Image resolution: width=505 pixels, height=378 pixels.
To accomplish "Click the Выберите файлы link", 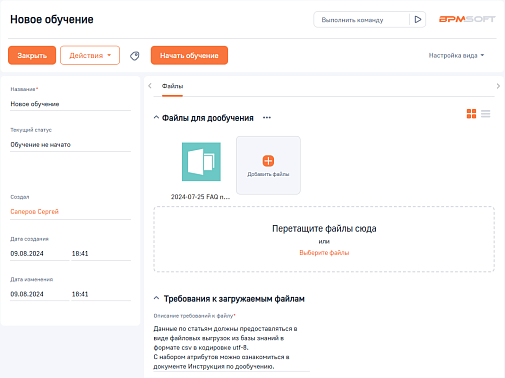I will coord(324,253).
